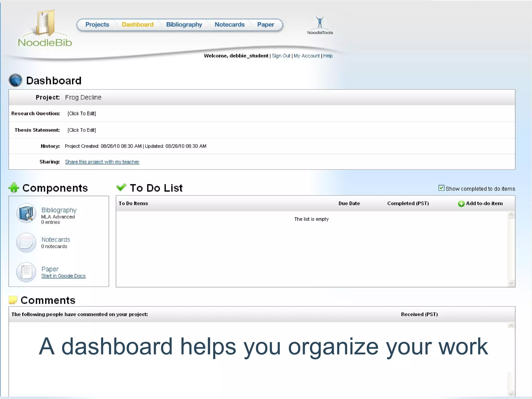
Task: Click Start in Google Docs link
Action: (x=63, y=276)
